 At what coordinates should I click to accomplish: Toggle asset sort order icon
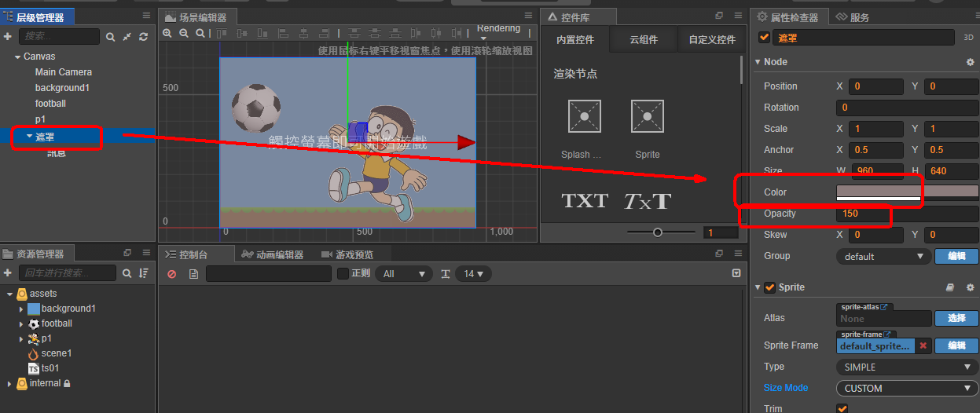click(x=144, y=273)
